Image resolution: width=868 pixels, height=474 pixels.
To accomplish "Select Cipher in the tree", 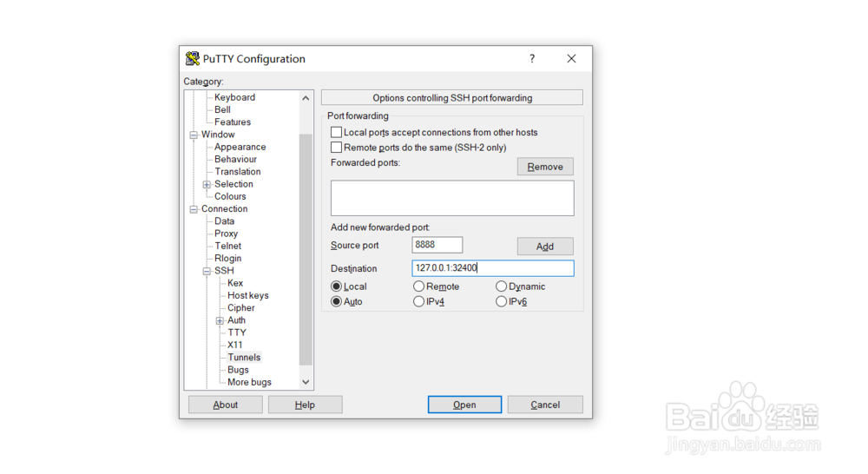I will click(240, 308).
